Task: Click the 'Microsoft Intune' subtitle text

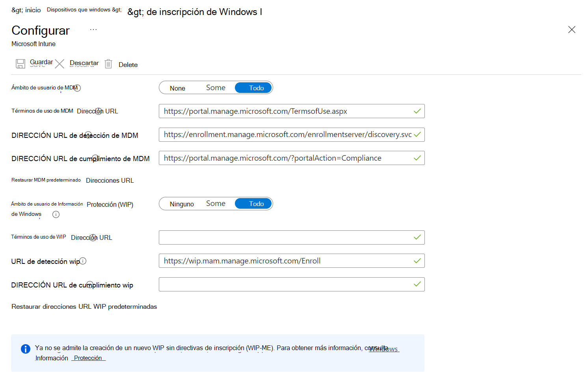Action: click(x=33, y=44)
